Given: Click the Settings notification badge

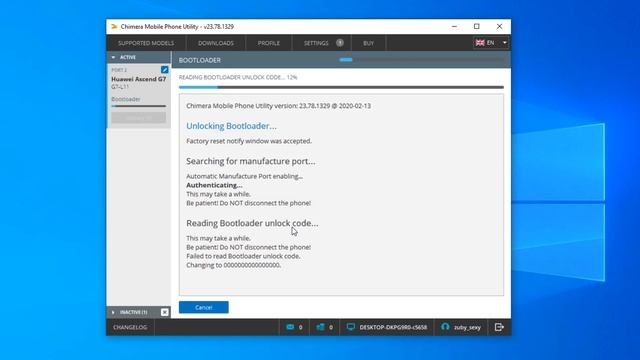Looking at the screenshot, I should coord(340,42).
